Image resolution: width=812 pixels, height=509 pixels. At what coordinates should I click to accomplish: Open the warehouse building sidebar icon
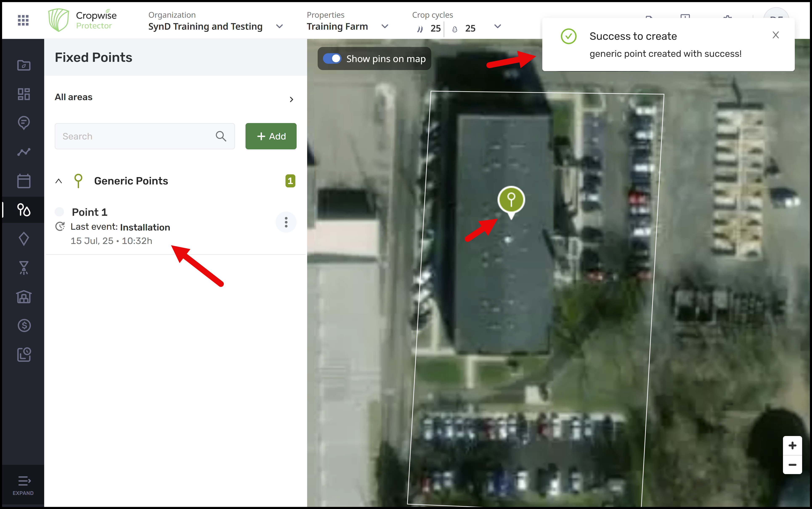[x=24, y=297]
